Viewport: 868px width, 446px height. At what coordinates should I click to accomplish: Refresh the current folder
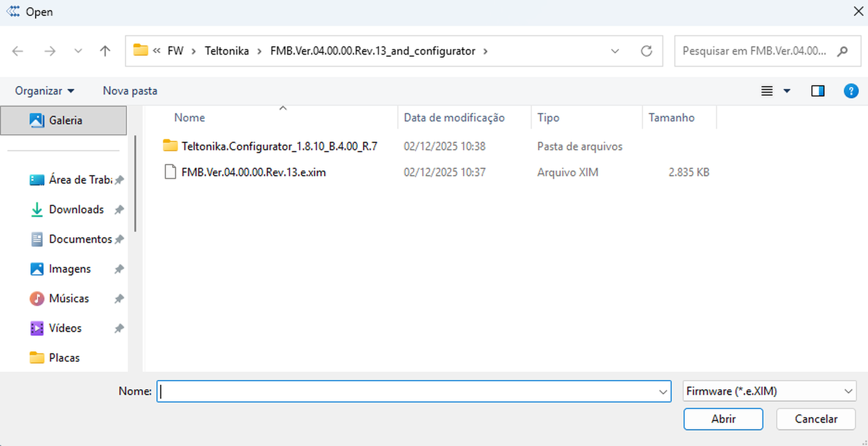coord(647,51)
